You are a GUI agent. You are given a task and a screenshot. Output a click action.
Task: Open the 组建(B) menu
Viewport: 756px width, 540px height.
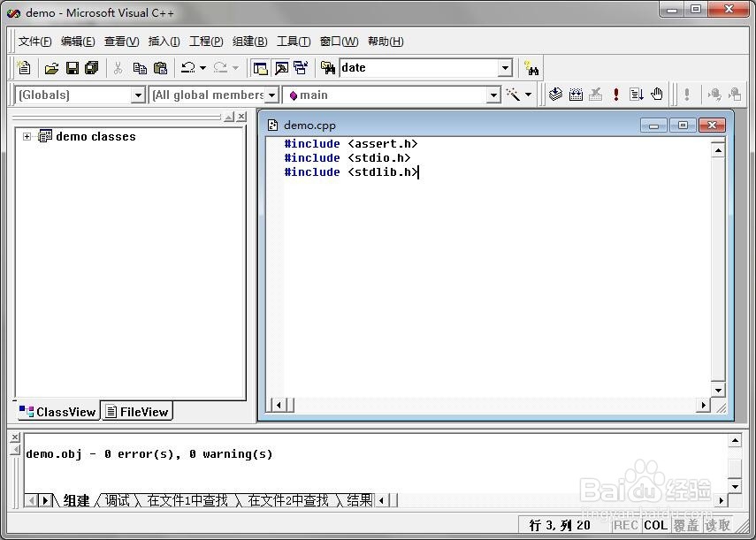(249, 42)
